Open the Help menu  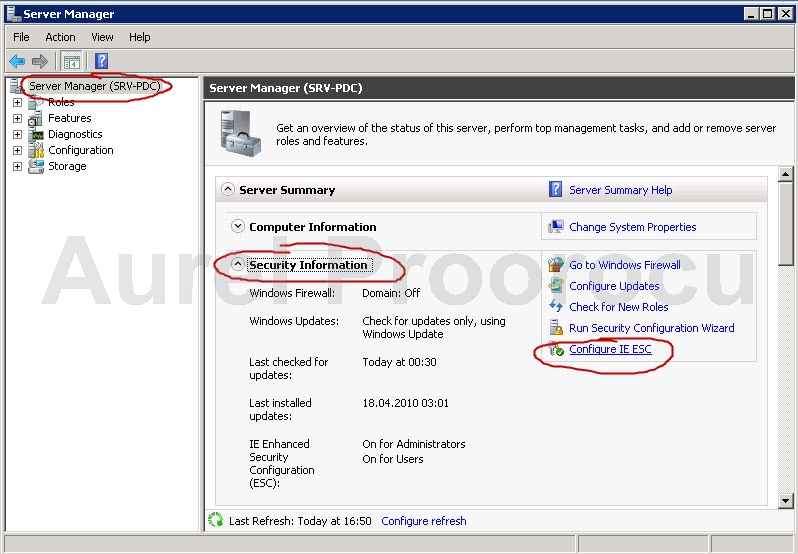click(139, 37)
